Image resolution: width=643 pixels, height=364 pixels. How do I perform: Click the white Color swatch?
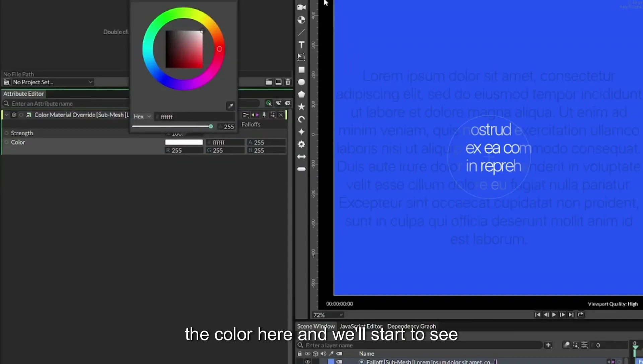tap(184, 142)
